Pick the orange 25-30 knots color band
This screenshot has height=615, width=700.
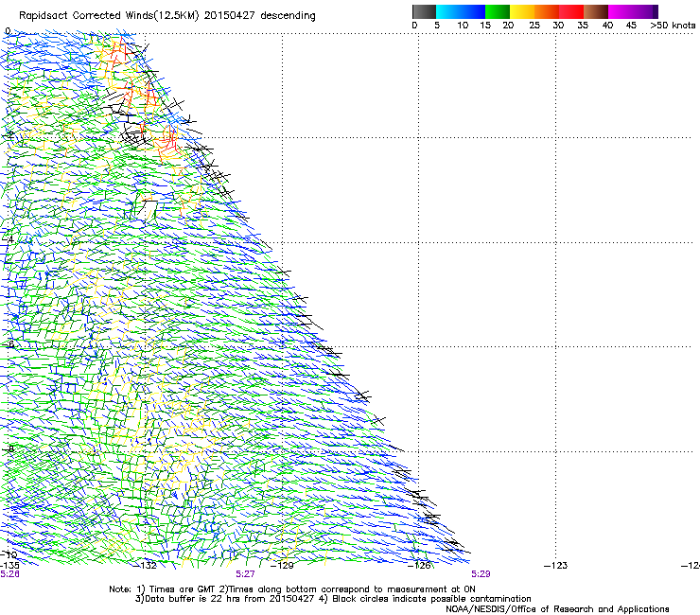[x=547, y=11]
